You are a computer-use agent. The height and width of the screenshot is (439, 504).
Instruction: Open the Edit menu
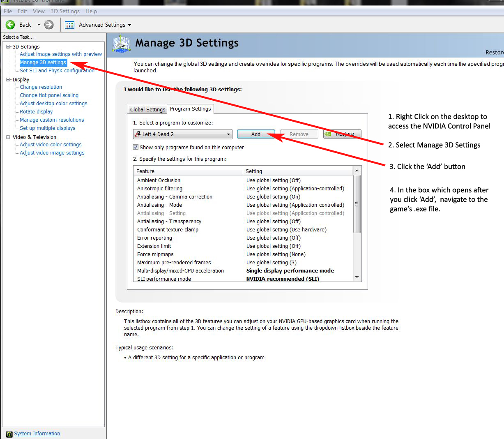22,11
